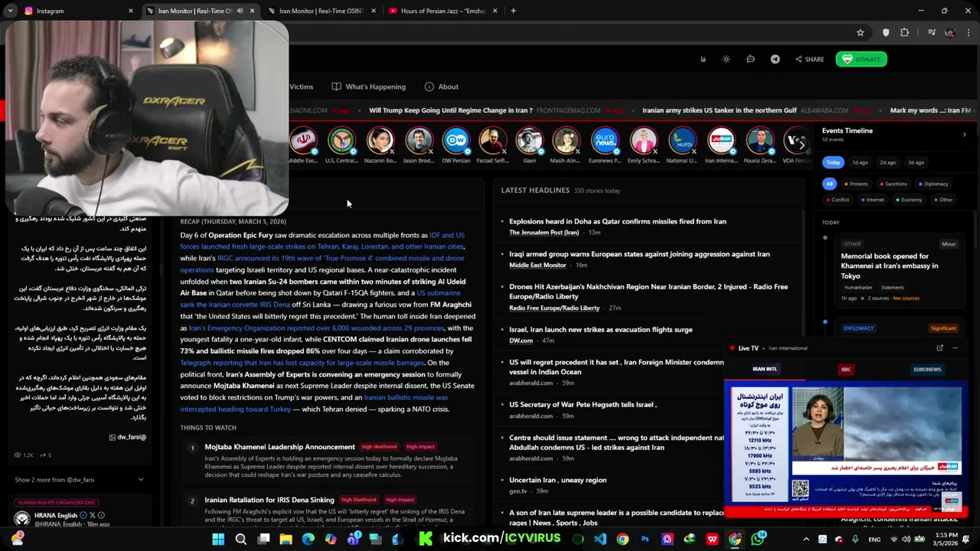This screenshot has width=980, height=551.
Task: Switch Live TV to IRAN INTL channel
Action: [765, 370]
